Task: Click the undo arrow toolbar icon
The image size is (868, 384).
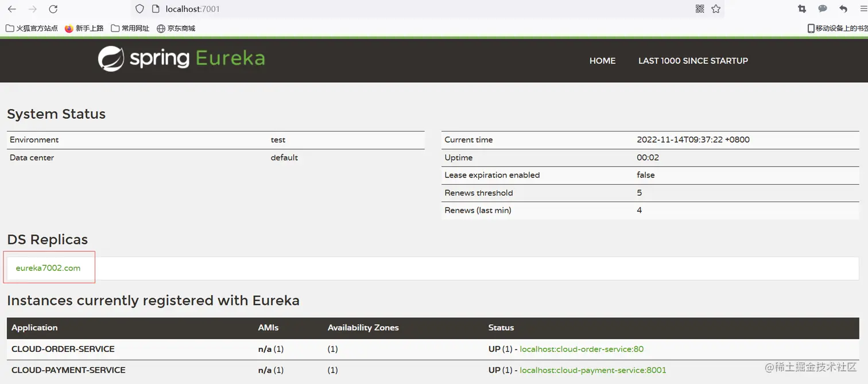Action: [x=843, y=9]
